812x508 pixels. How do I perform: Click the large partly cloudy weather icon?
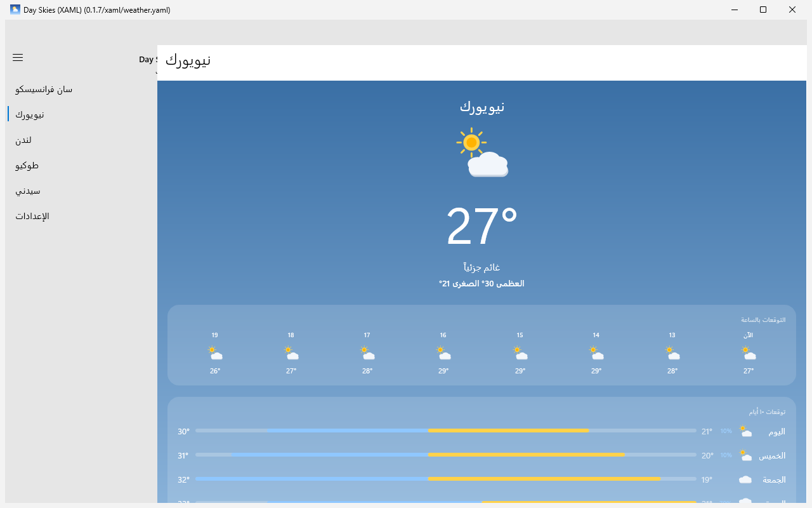click(482, 152)
